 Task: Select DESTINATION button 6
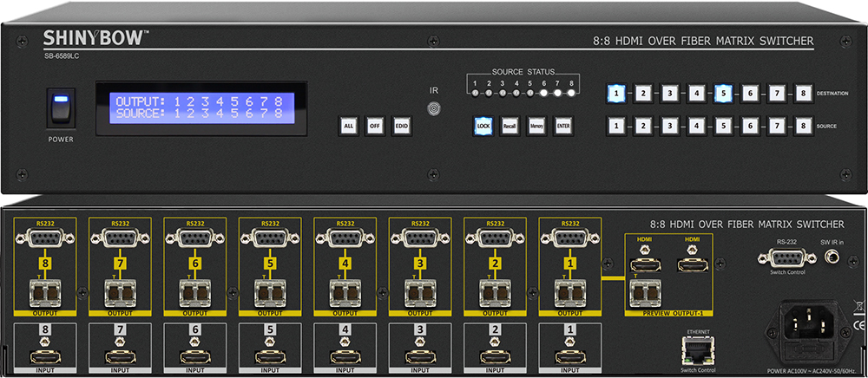[x=750, y=94]
